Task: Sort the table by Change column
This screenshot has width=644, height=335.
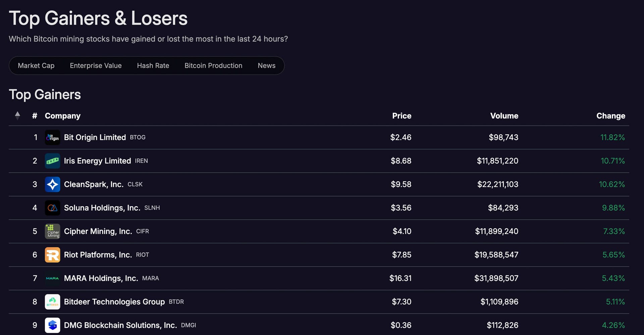Action: [610, 116]
